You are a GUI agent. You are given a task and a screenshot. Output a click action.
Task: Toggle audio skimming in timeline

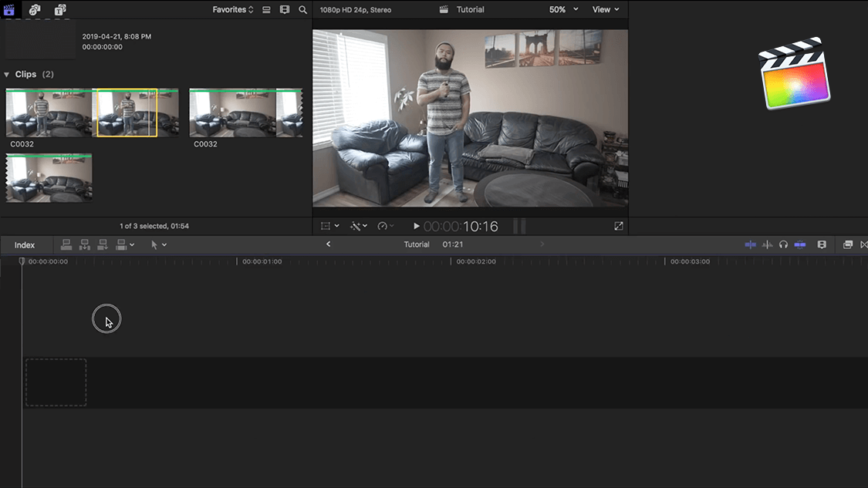767,244
